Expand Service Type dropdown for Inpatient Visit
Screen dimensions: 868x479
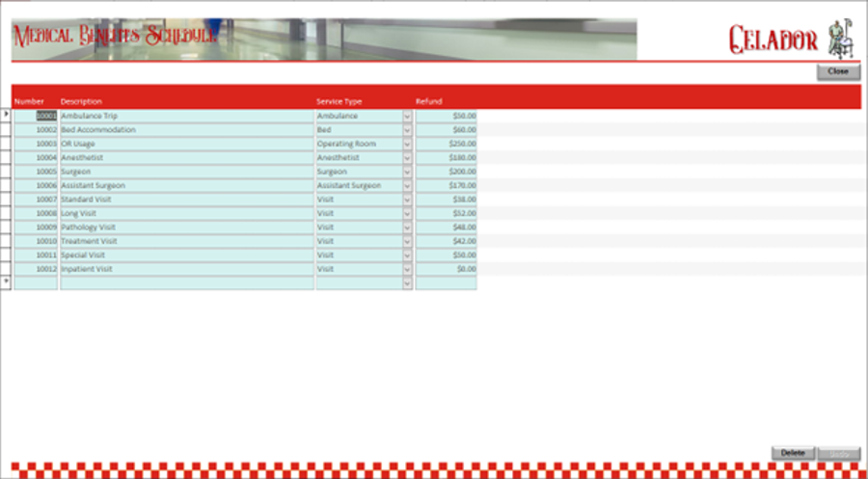coord(407,269)
